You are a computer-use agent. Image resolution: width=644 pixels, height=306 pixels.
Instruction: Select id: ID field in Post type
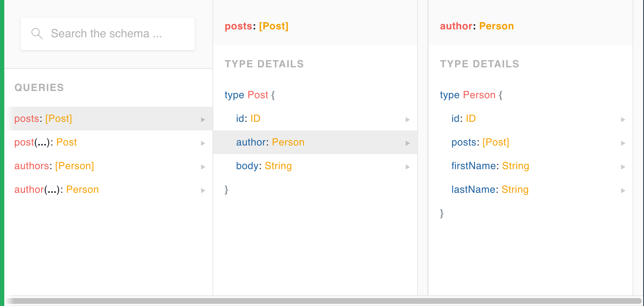248,119
